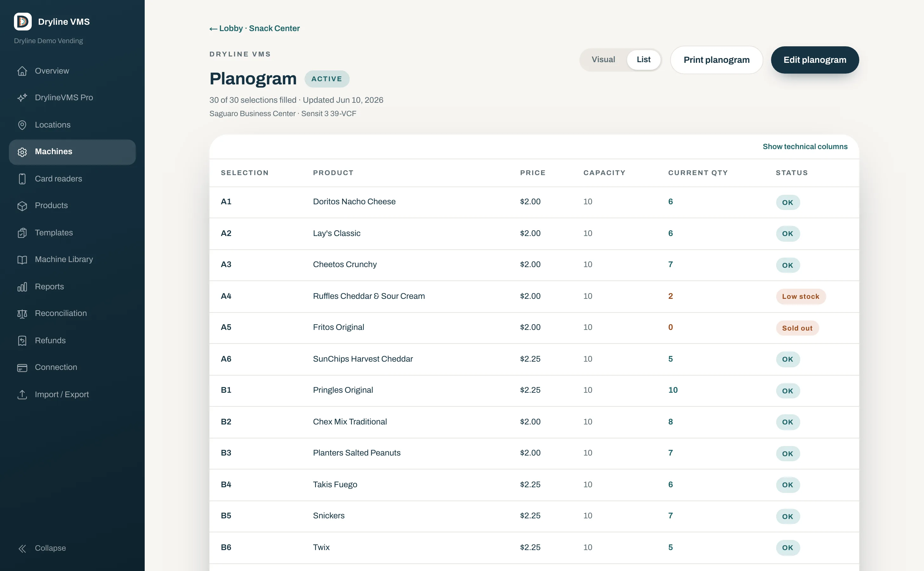Select the Lay's Classic row
Image resolution: width=924 pixels, height=571 pixels.
click(534, 233)
